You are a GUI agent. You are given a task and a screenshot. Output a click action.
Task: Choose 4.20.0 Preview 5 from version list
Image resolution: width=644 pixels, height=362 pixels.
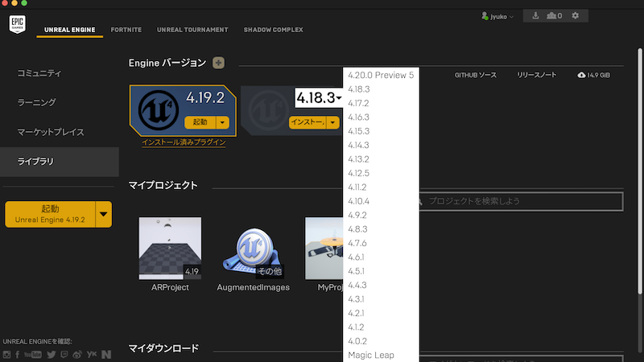(381, 75)
